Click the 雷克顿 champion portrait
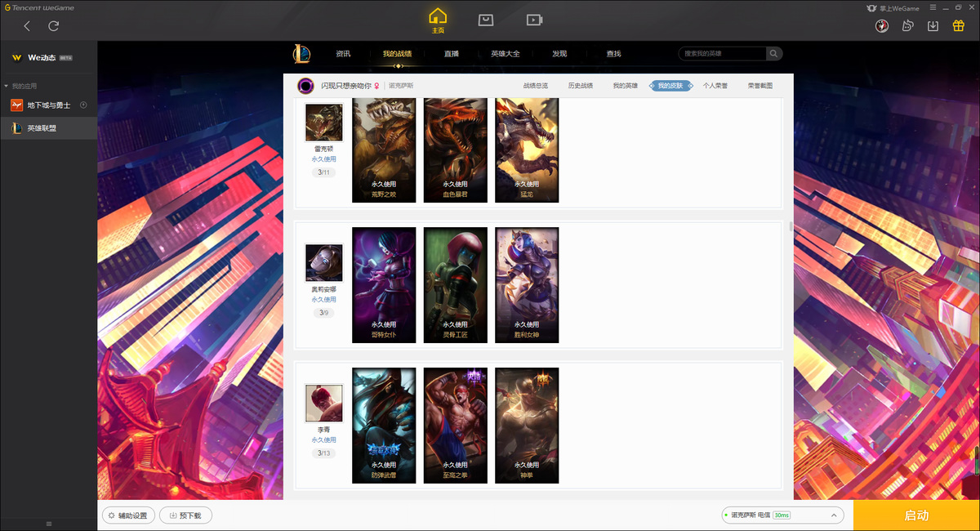Image resolution: width=980 pixels, height=531 pixels. click(x=323, y=123)
